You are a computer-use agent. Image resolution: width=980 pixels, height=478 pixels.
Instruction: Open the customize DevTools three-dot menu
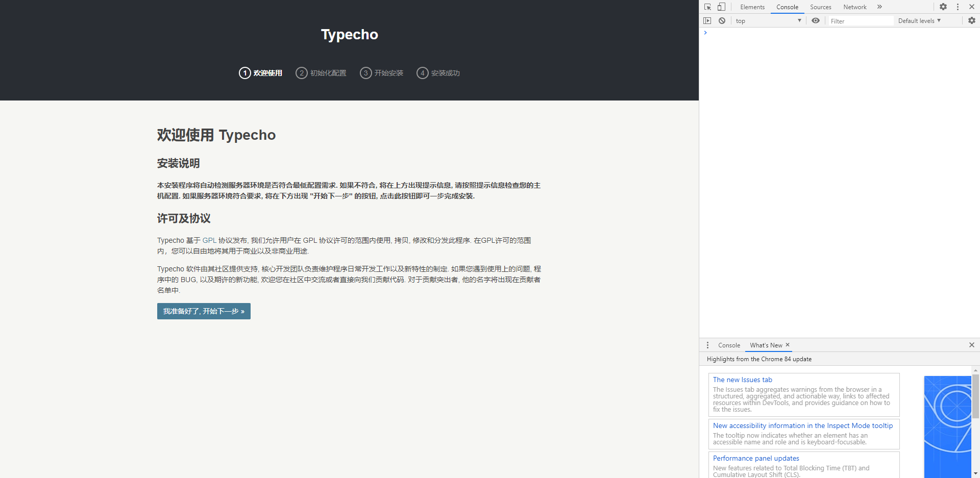coord(958,7)
